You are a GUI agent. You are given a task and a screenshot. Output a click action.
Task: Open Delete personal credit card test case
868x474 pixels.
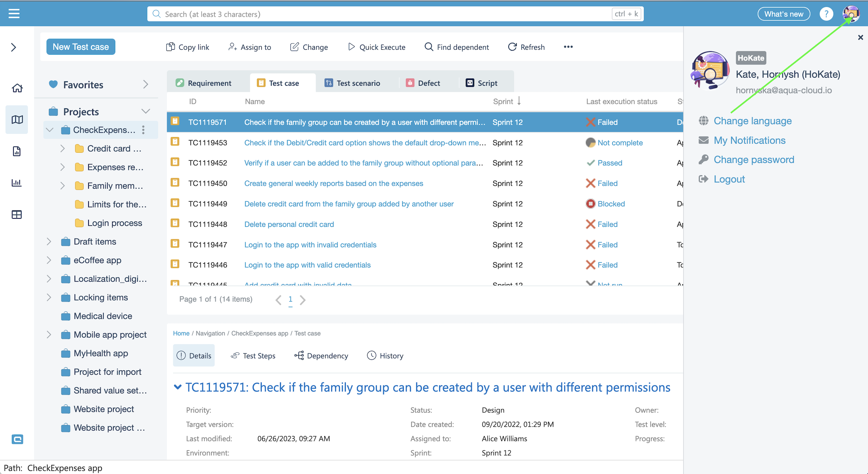tap(289, 224)
